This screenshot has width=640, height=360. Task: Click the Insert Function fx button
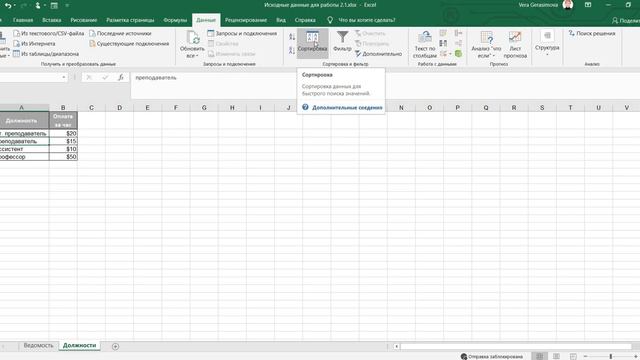pyautogui.click(x=121, y=77)
